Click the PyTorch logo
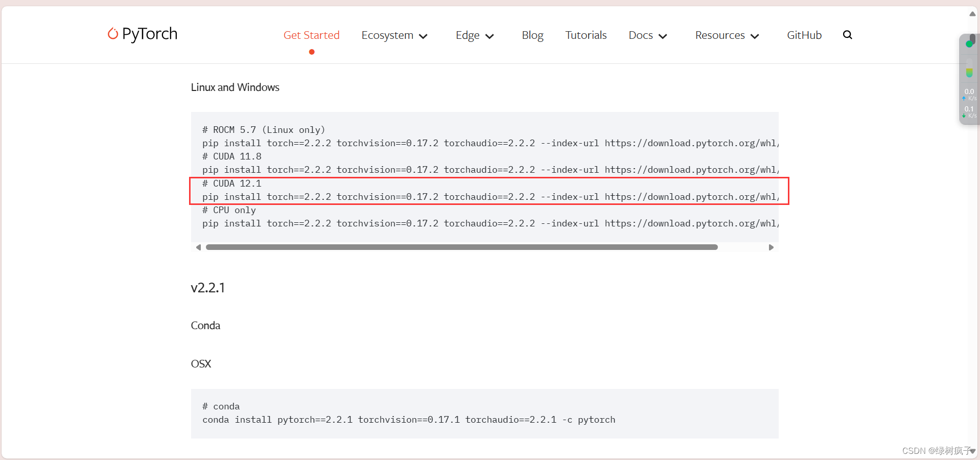The image size is (980, 460). (143, 34)
